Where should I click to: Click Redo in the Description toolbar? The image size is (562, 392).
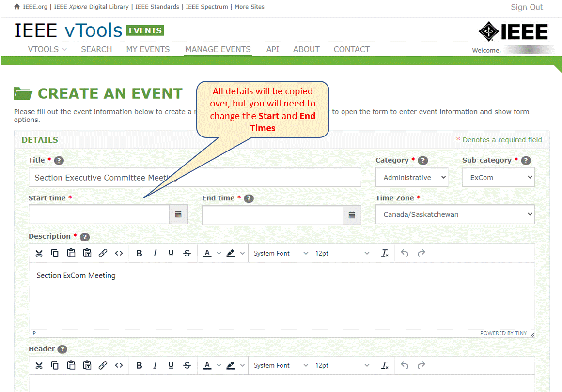(421, 254)
